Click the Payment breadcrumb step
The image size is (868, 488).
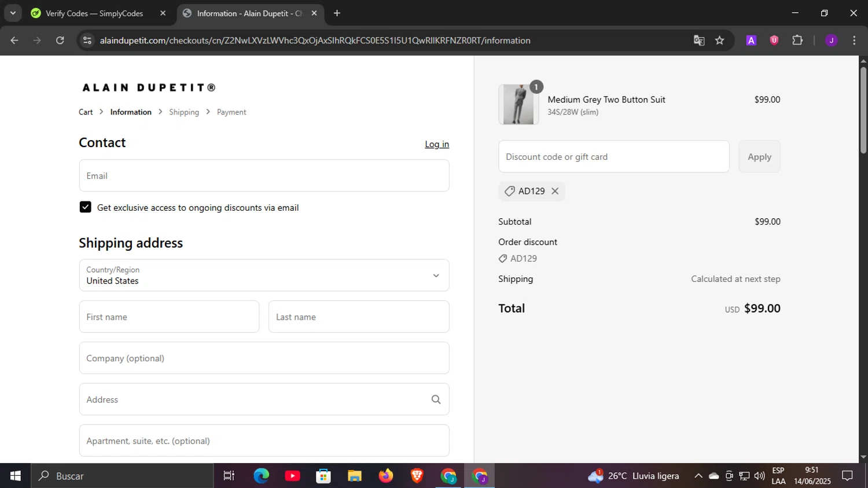(231, 112)
